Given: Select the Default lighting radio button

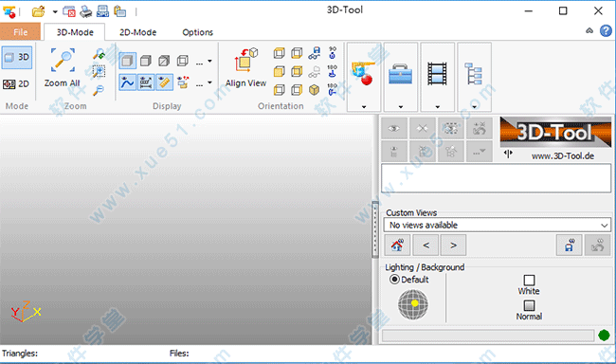Looking at the screenshot, I should tap(394, 279).
